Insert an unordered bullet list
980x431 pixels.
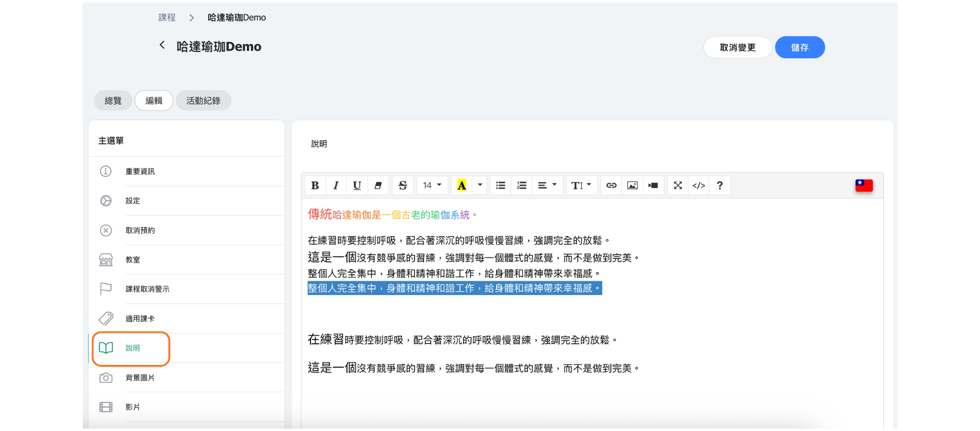click(501, 185)
